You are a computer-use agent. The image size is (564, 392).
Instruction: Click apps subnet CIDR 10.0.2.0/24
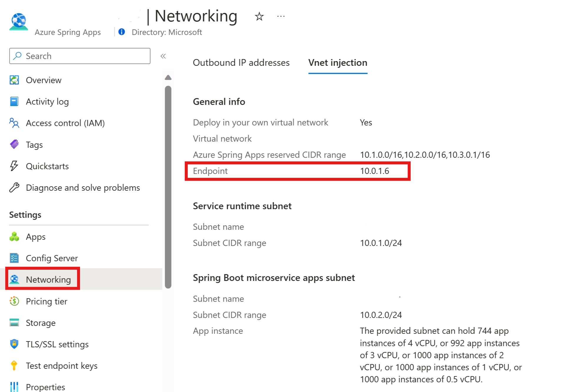click(381, 315)
